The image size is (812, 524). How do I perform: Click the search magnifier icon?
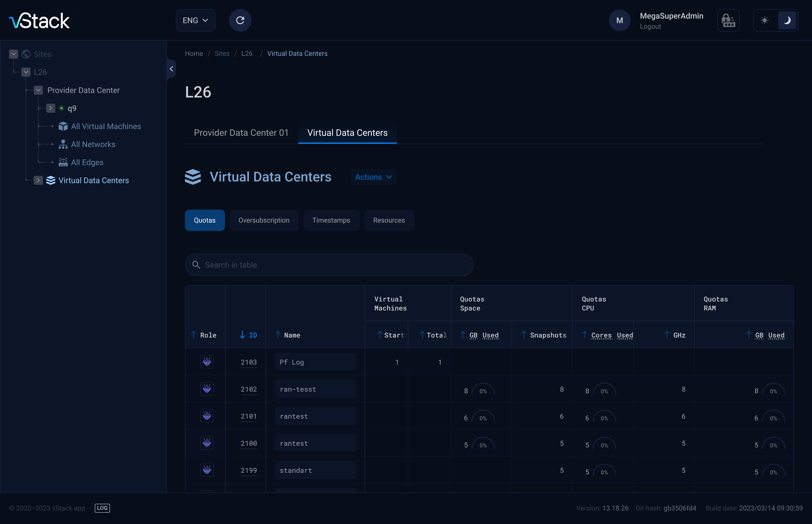click(196, 265)
